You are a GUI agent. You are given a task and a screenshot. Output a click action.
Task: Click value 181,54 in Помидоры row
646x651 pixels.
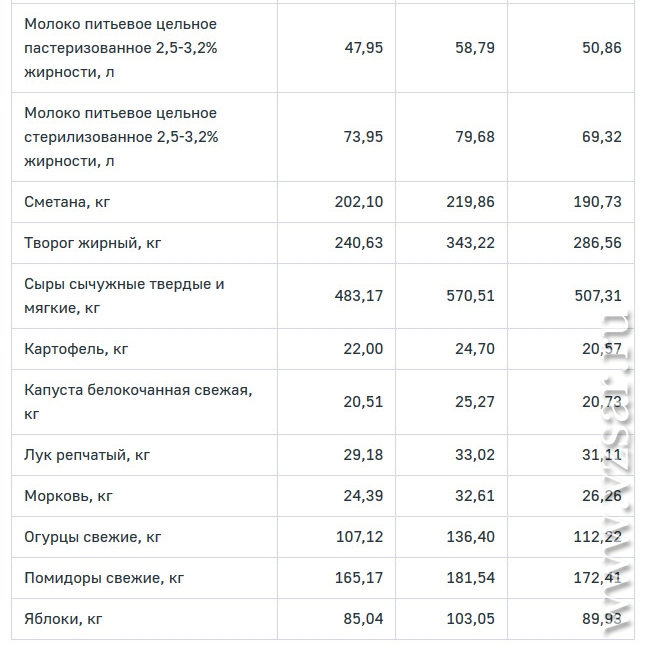click(470, 578)
